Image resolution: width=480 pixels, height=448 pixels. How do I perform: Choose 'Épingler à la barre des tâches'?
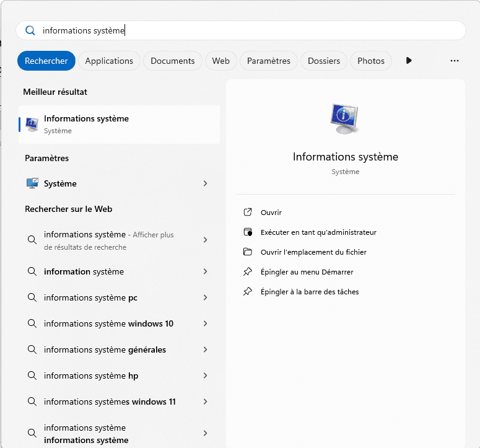tap(310, 292)
